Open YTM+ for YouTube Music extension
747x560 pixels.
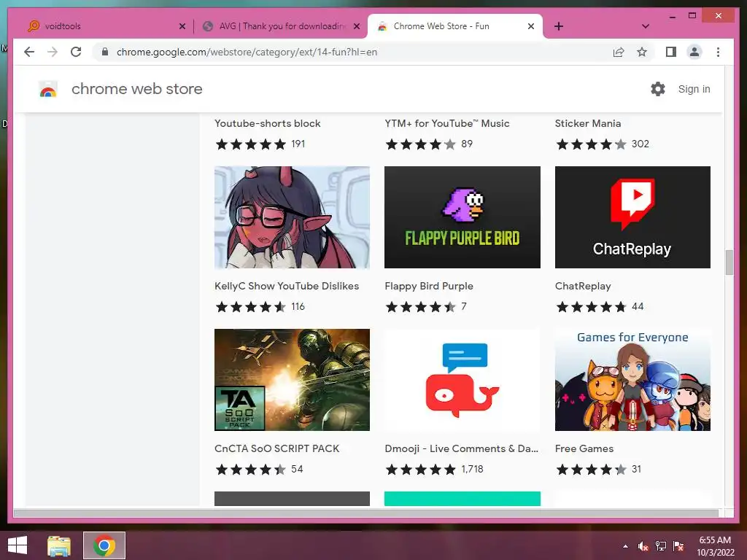pos(447,123)
